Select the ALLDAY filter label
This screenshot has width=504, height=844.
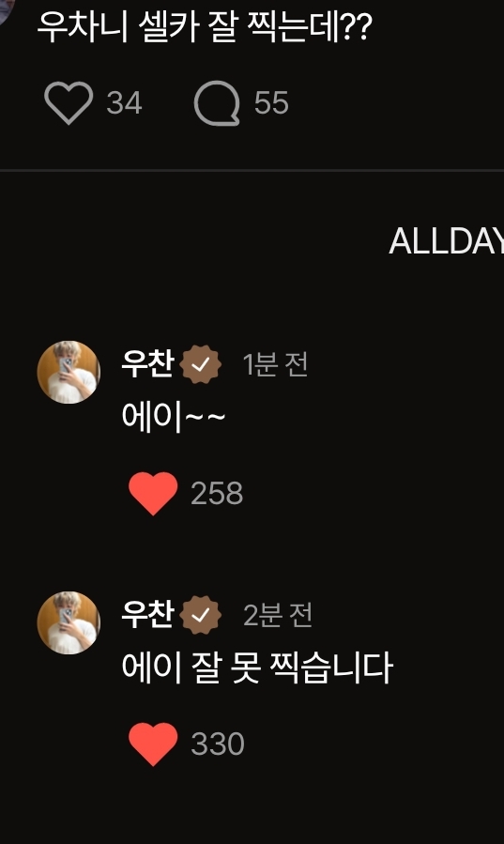446,240
